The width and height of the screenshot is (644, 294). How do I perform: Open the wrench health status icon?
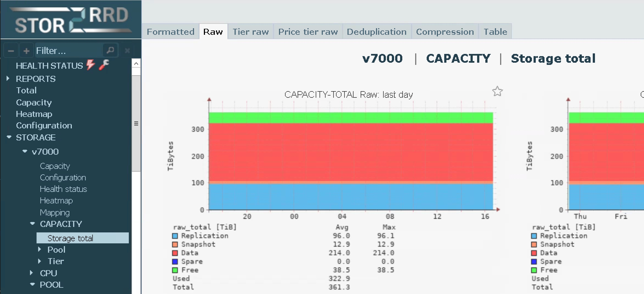(104, 65)
